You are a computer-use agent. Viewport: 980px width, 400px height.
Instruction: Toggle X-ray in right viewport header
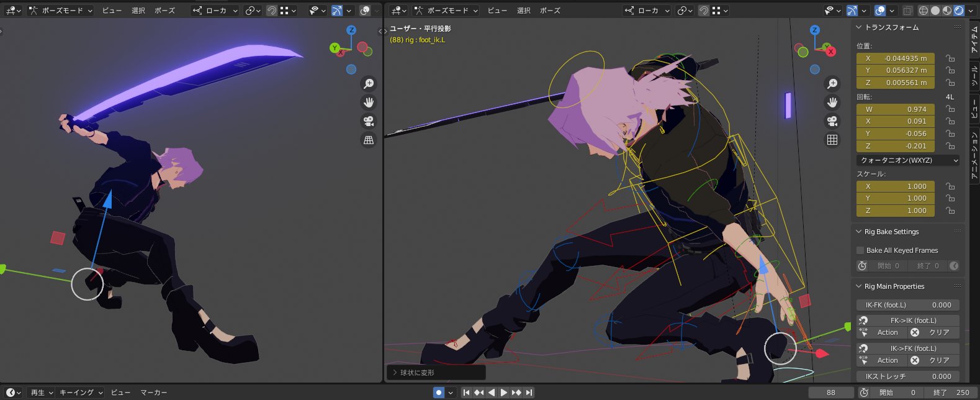[907, 11]
